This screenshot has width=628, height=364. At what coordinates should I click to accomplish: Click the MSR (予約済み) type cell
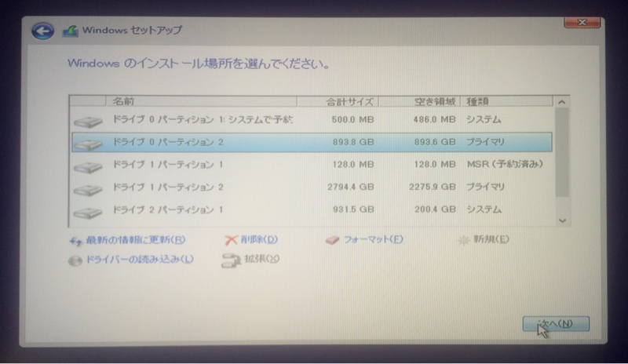[505, 164]
